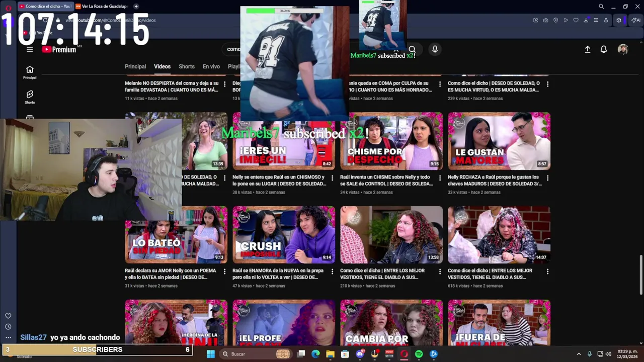Open taskbar clock showing 03:29 p. m.
This screenshot has width=644, height=362.
[x=627, y=354]
